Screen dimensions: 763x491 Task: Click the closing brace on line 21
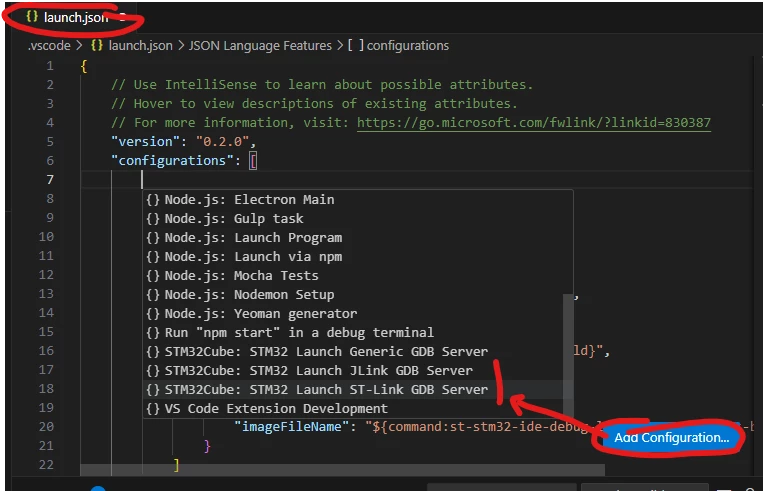click(207, 446)
